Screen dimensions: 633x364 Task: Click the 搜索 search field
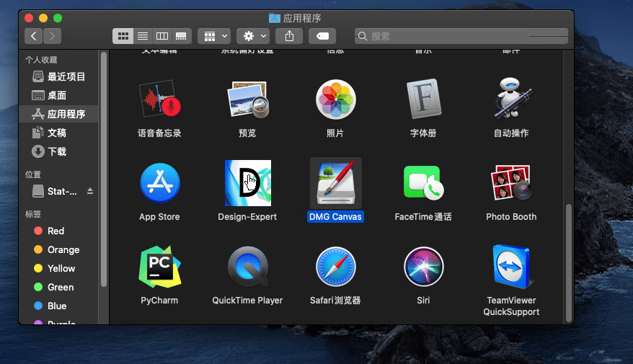(461, 36)
